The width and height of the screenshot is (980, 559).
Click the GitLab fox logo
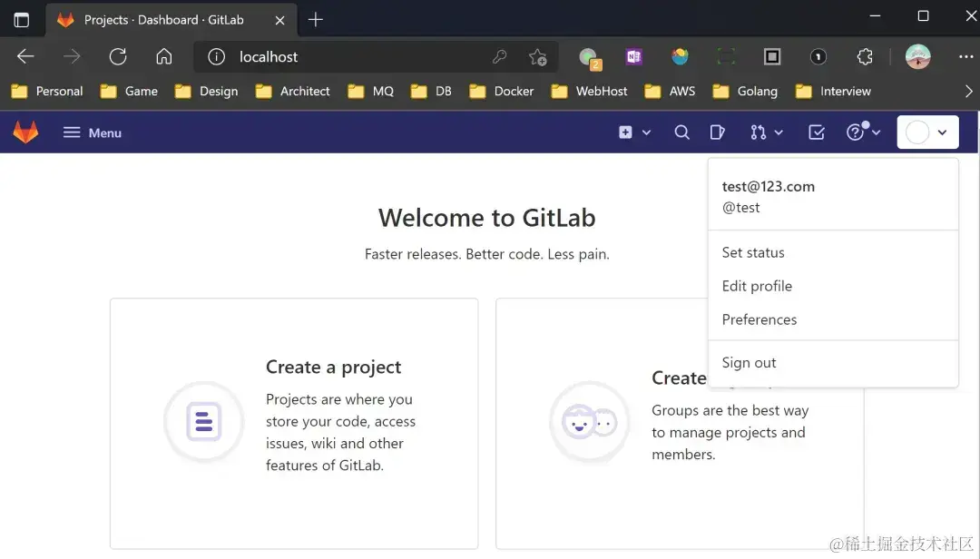point(25,132)
